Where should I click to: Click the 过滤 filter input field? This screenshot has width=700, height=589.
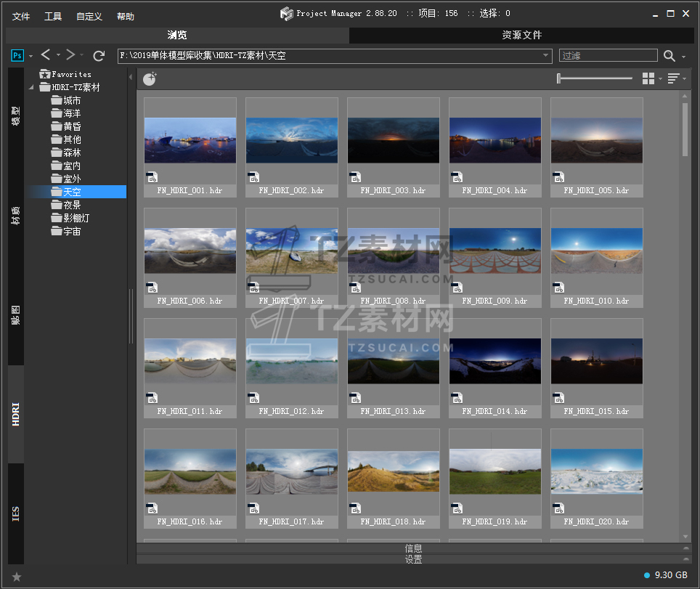click(608, 55)
